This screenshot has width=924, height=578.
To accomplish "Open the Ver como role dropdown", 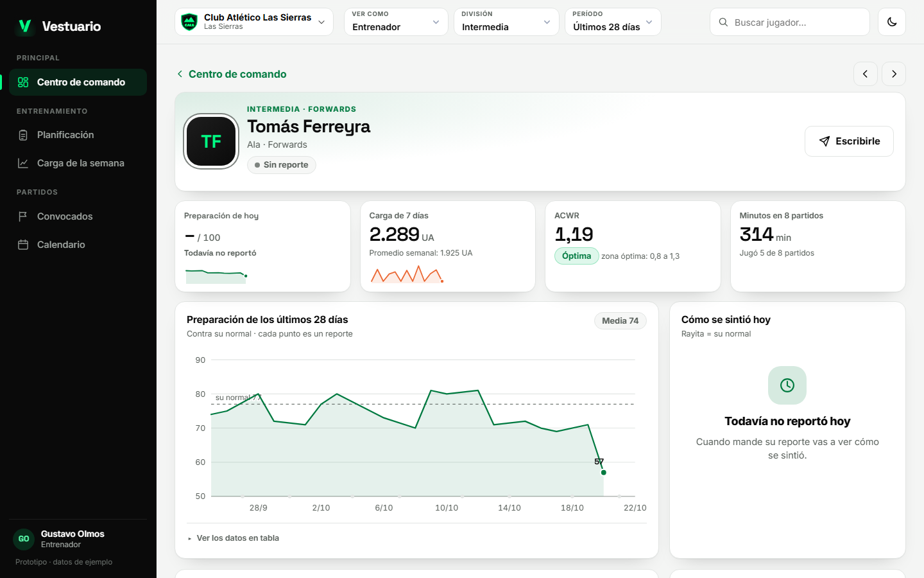I will 396,22.
